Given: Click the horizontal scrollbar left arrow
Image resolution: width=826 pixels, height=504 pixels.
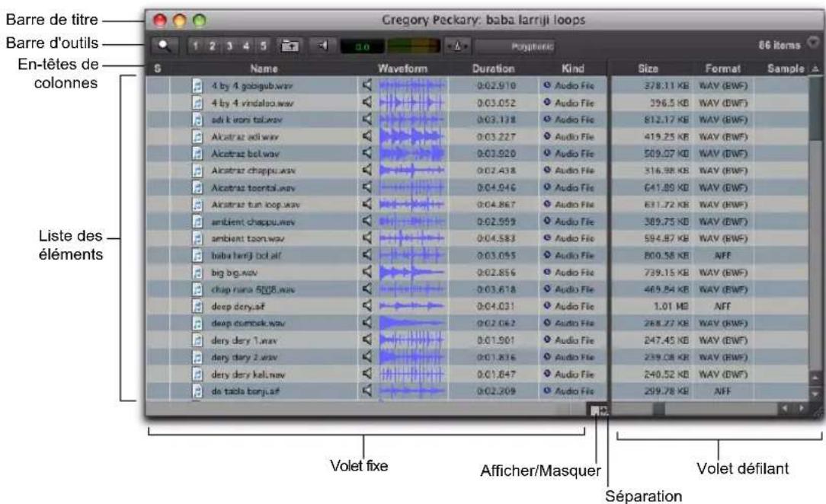Looking at the screenshot, I should 785,408.
